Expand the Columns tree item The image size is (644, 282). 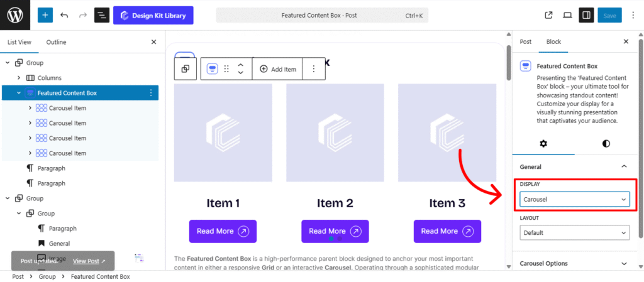click(x=19, y=78)
